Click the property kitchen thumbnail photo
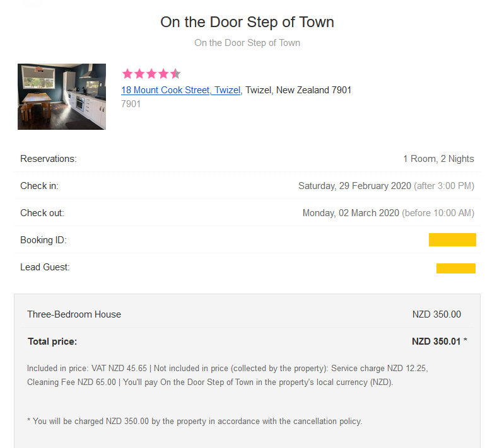 62,96
